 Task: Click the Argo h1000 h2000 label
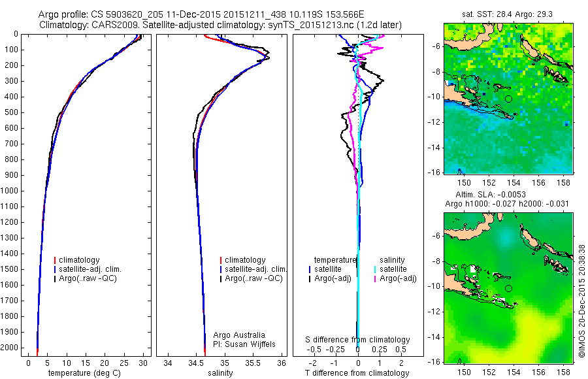tap(506, 204)
